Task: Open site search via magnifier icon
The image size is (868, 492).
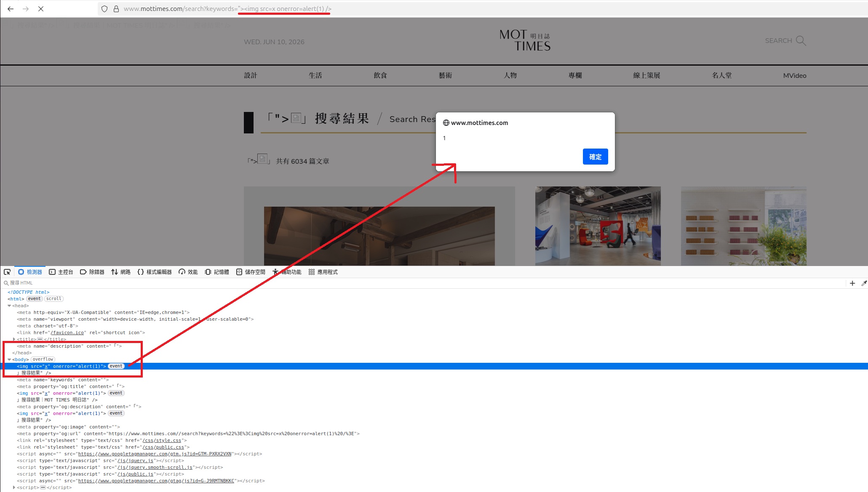Action: click(x=801, y=41)
